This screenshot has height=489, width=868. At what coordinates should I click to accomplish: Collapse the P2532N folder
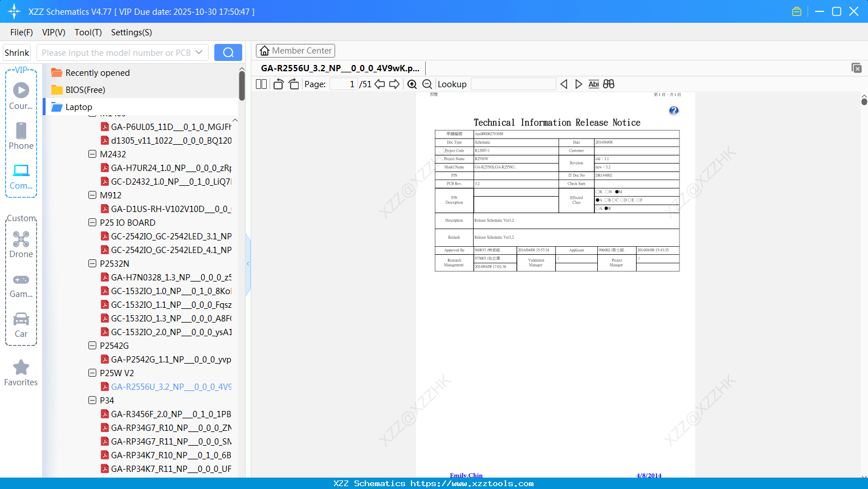[x=92, y=263]
